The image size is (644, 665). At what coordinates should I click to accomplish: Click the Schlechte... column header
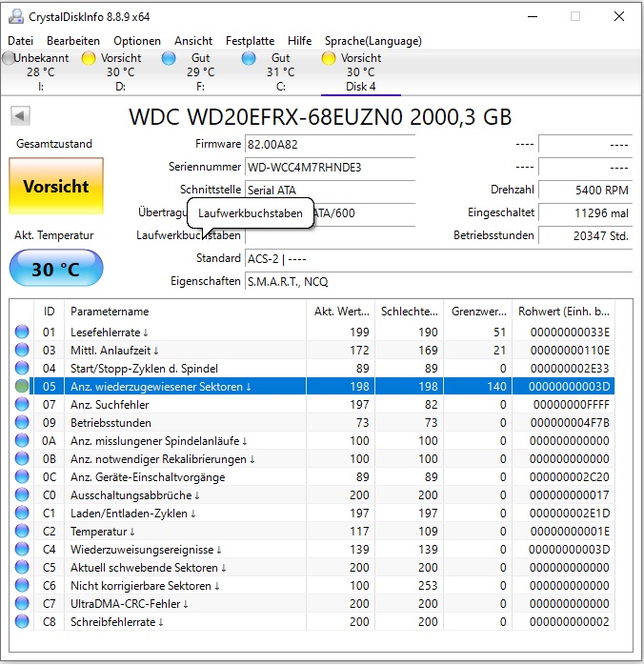(409, 312)
